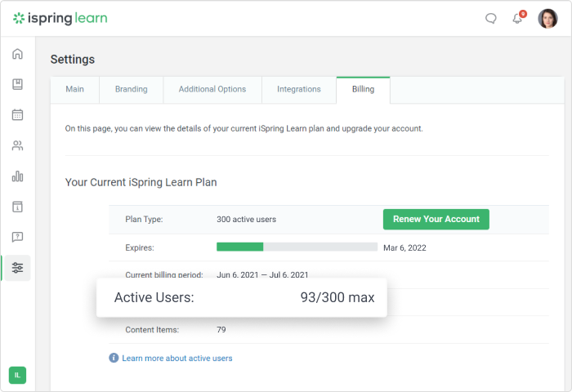
Task: Open the Calendar icon in sidebar
Action: [x=17, y=115]
